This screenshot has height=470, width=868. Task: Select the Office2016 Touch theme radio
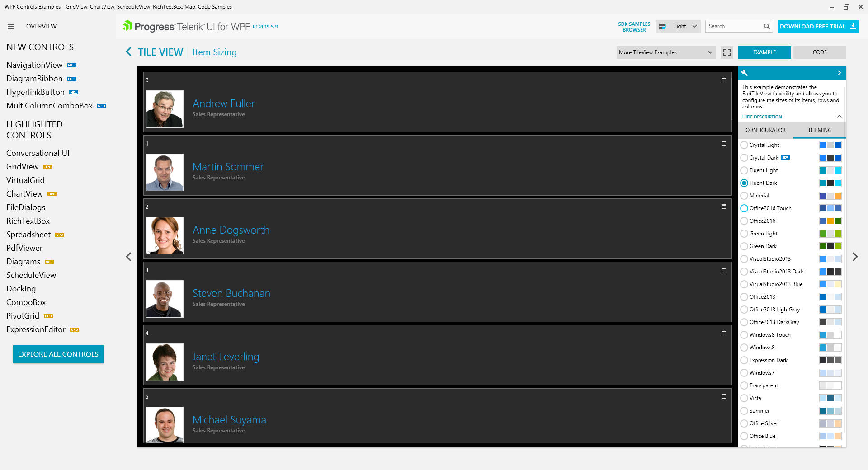(x=744, y=208)
